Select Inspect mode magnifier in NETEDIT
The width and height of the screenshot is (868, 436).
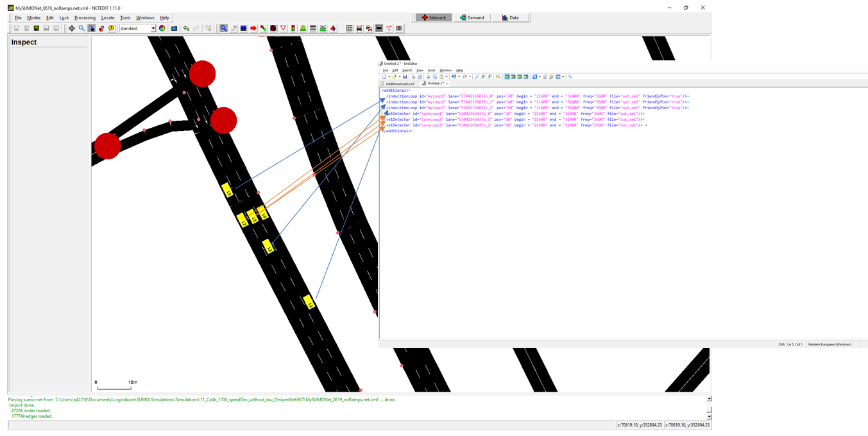pos(223,28)
